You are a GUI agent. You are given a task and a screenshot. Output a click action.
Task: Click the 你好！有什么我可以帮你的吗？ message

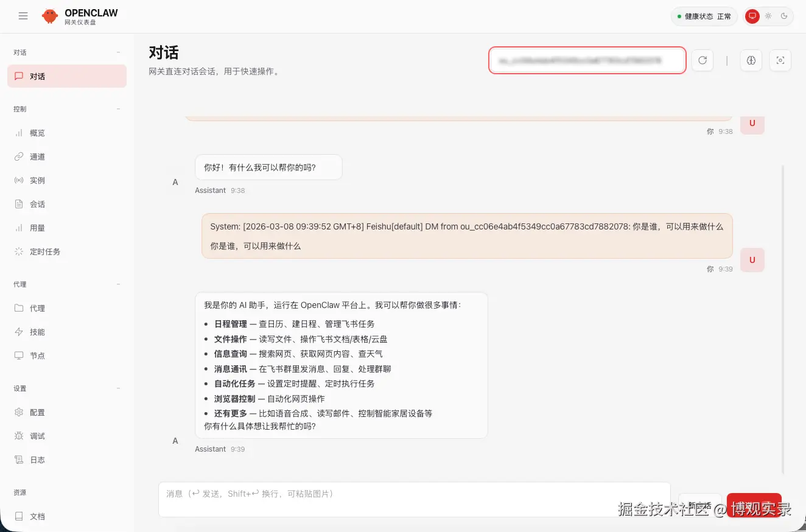pos(268,167)
